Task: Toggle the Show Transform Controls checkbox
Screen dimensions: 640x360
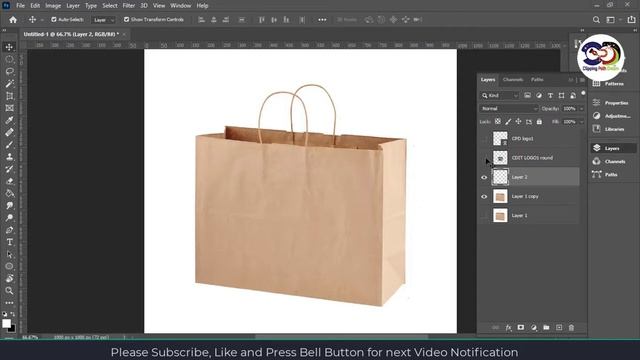Action: [x=127, y=19]
